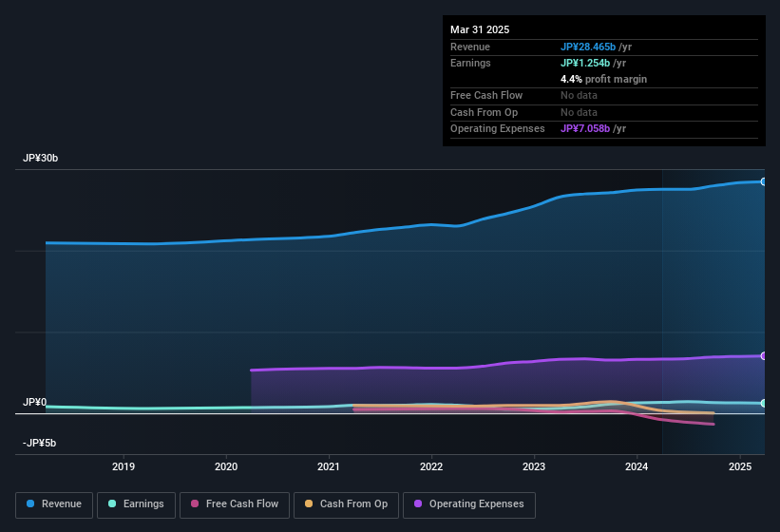Click the 2024 x-axis label

[x=637, y=466]
